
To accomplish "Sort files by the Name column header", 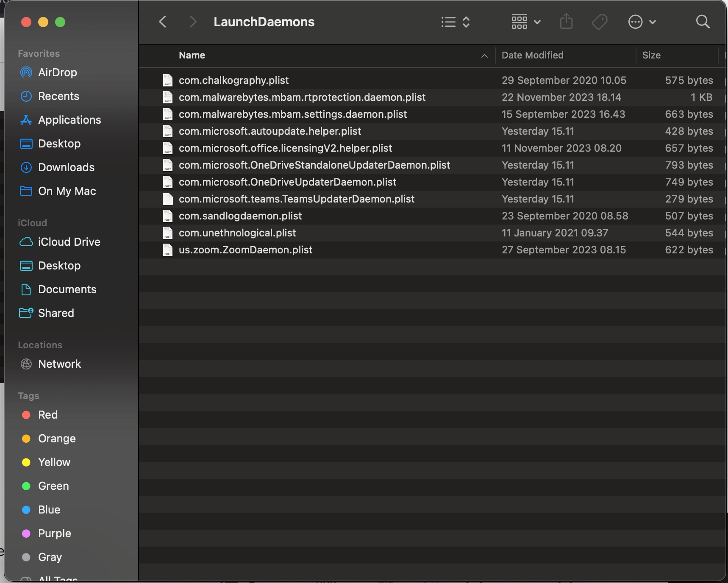I will 192,55.
